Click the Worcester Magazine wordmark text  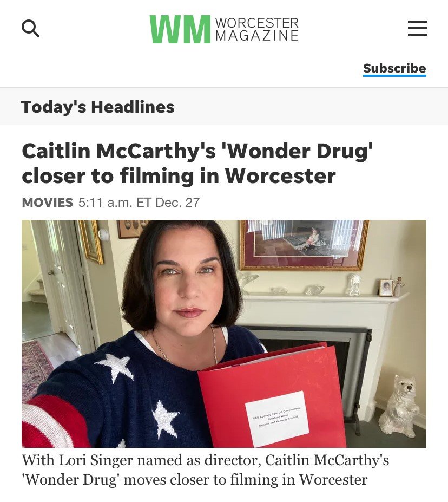[x=257, y=29]
